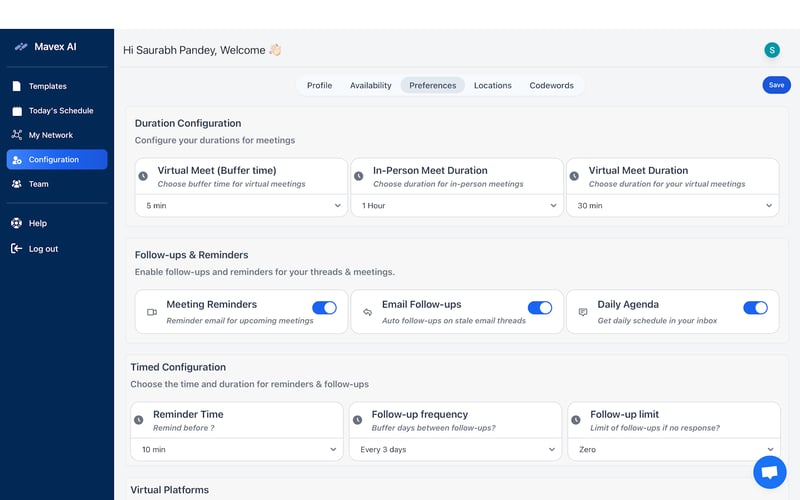800x500 pixels.
Task: Open the Virtual Meet buffer time dropdown
Action: point(241,205)
